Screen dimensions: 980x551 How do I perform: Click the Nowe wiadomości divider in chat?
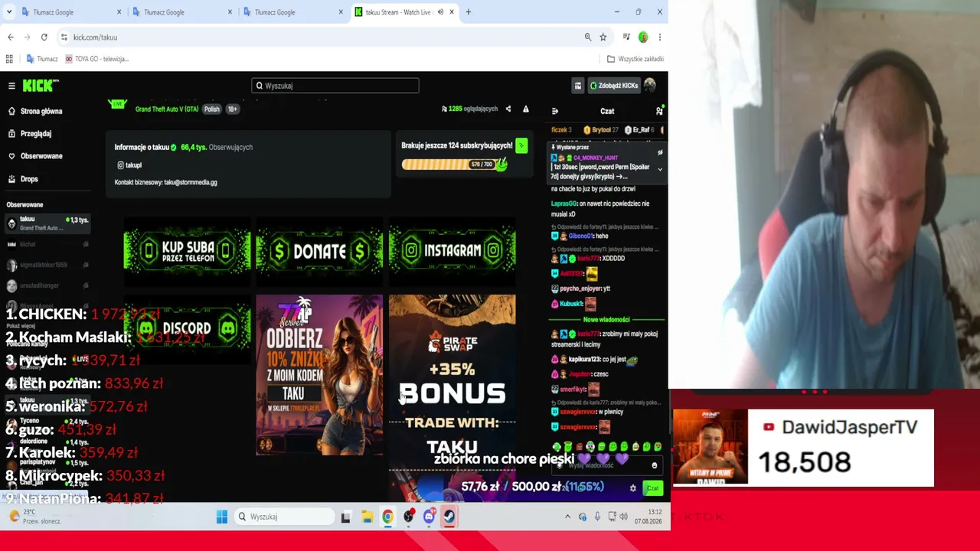point(606,320)
